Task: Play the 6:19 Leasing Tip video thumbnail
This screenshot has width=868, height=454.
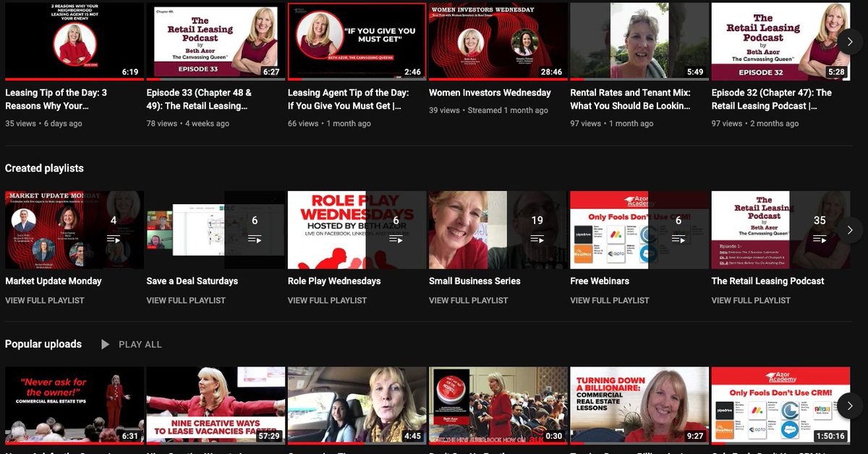Action: tap(74, 41)
